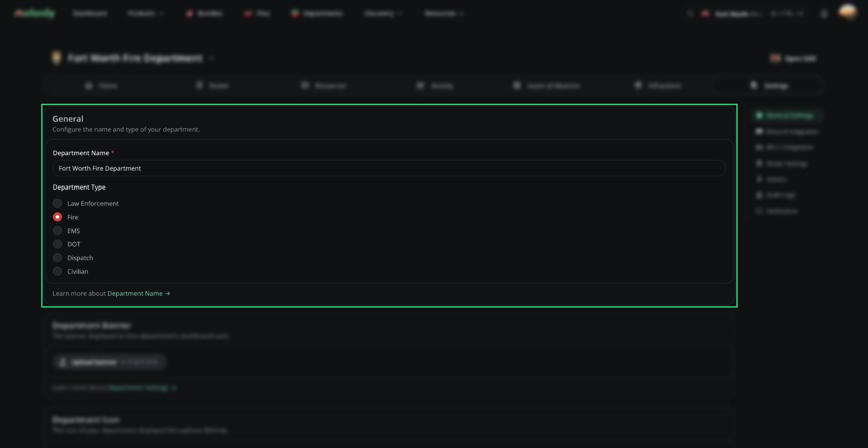Set department type to Dispatch
Viewport: 868px width, 448px height.
(57, 258)
